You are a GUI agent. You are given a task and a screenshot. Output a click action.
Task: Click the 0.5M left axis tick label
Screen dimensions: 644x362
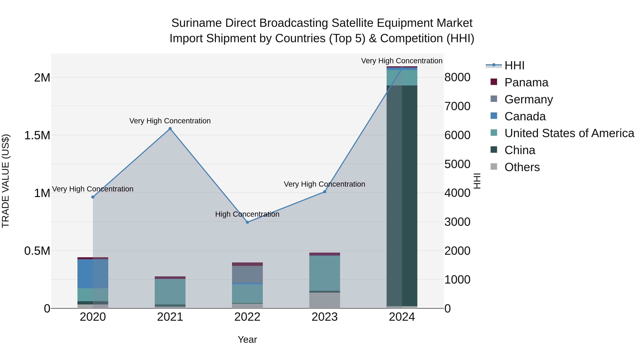37,251
